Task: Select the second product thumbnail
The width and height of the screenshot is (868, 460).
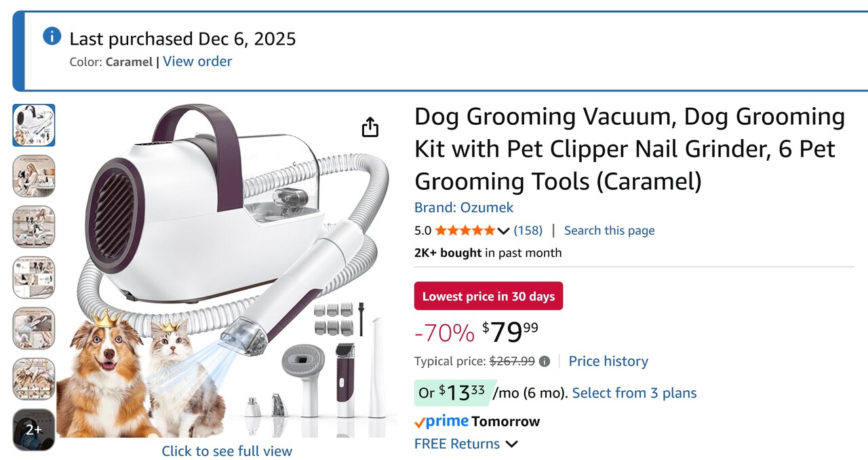Action: [34, 176]
